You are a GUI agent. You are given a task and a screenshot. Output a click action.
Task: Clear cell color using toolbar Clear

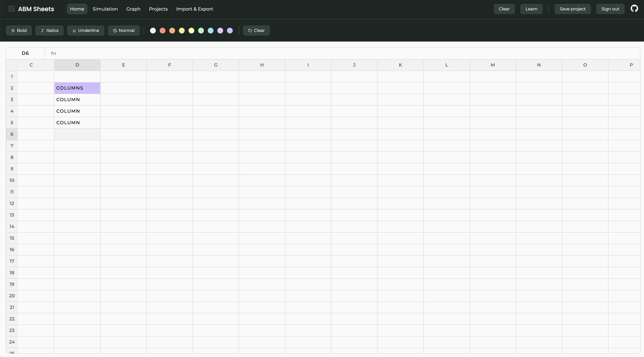coord(256,31)
